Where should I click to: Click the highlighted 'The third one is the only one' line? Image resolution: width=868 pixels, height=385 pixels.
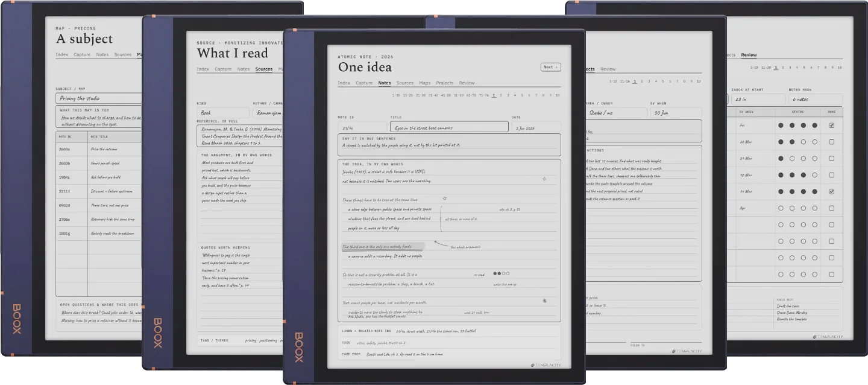pos(383,247)
